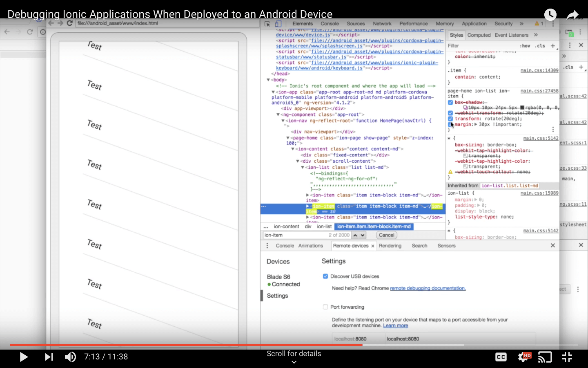Expand the margin shorthand triangle

pyautogui.click(x=476, y=124)
